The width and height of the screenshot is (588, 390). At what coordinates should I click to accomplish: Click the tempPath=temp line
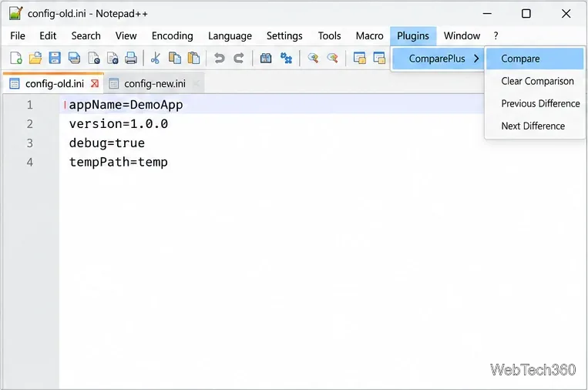point(118,162)
